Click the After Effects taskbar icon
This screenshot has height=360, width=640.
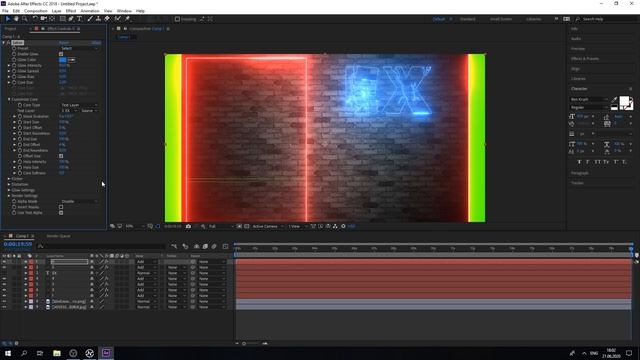(106, 353)
